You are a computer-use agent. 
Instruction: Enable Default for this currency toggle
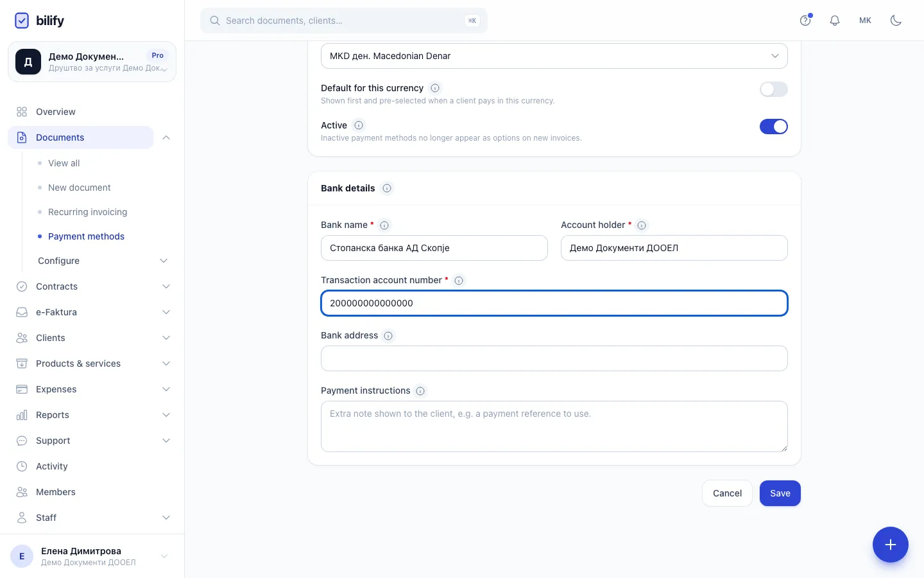pyautogui.click(x=774, y=89)
